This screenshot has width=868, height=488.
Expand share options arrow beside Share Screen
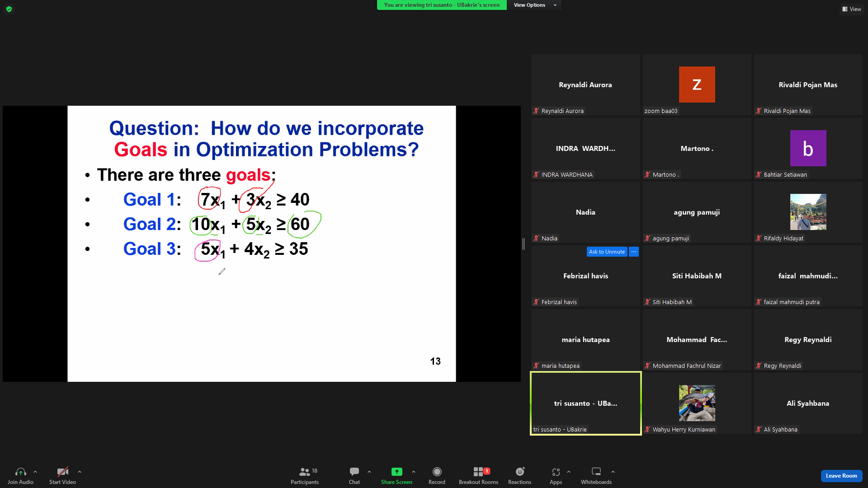tap(414, 472)
